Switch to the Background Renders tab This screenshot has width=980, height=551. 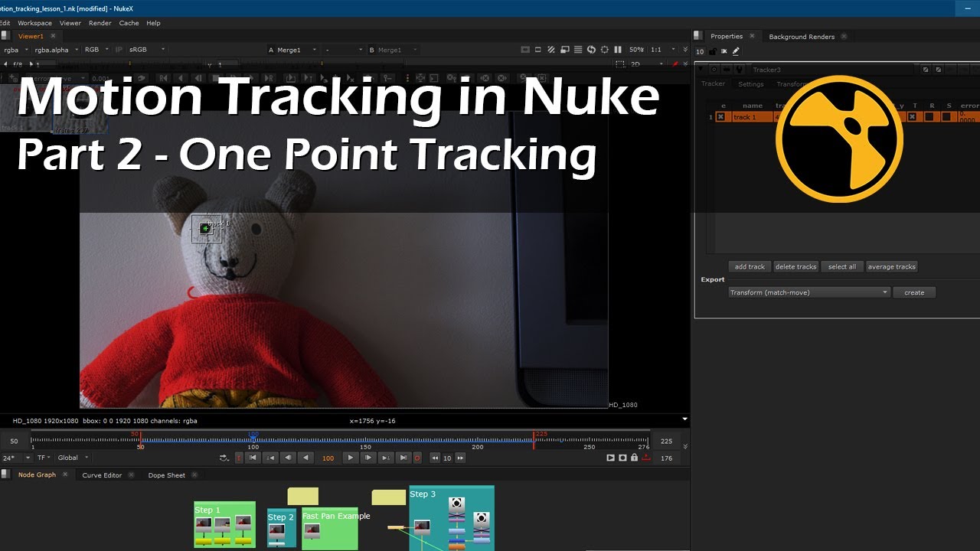coord(801,37)
